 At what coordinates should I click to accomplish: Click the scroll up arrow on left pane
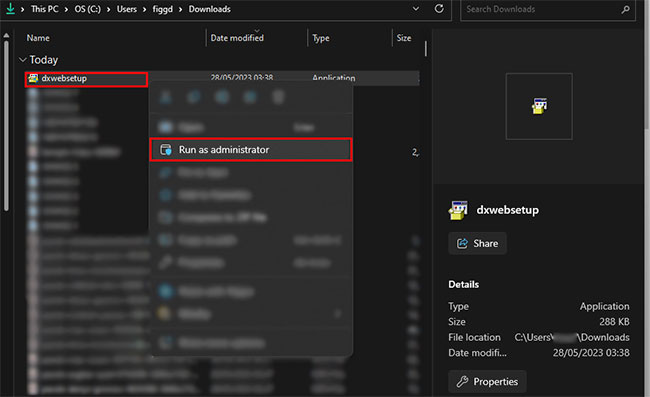[6, 36]
